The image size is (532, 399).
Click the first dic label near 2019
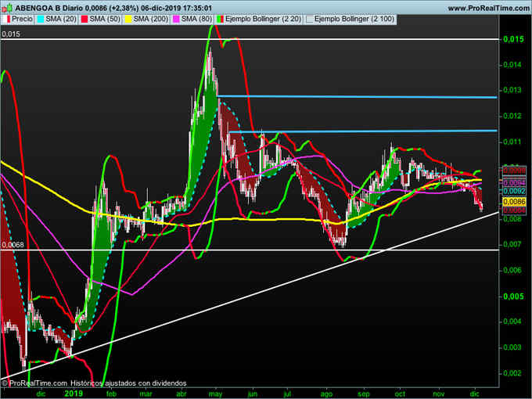pos(41,394)
